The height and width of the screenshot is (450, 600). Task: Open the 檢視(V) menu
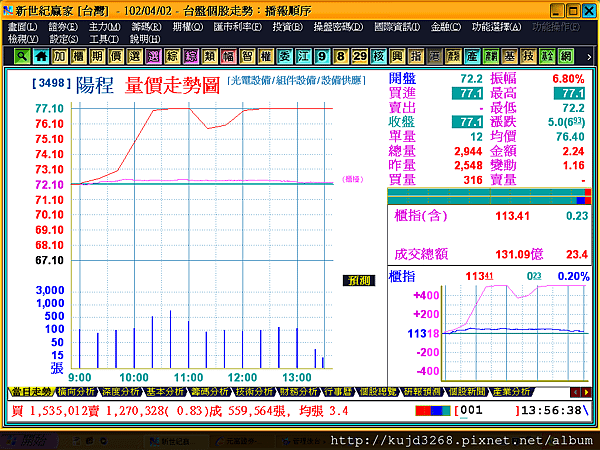click(23, 39)
